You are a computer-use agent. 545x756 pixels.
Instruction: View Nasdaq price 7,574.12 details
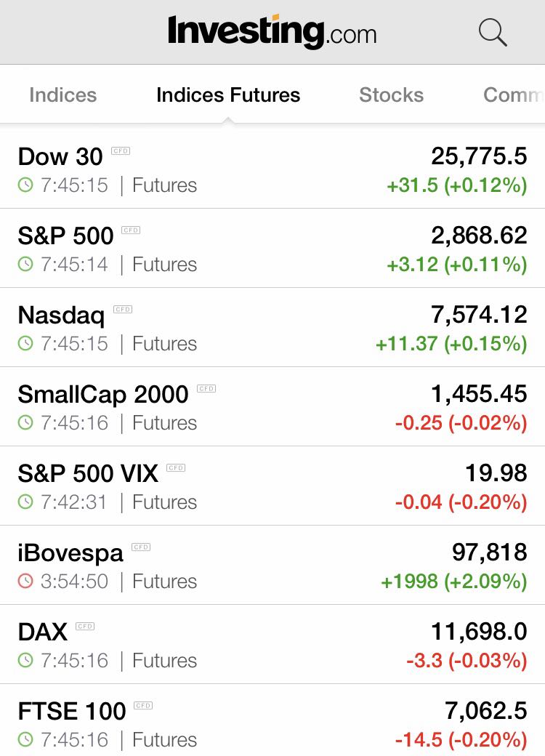(x=479, y=315)
